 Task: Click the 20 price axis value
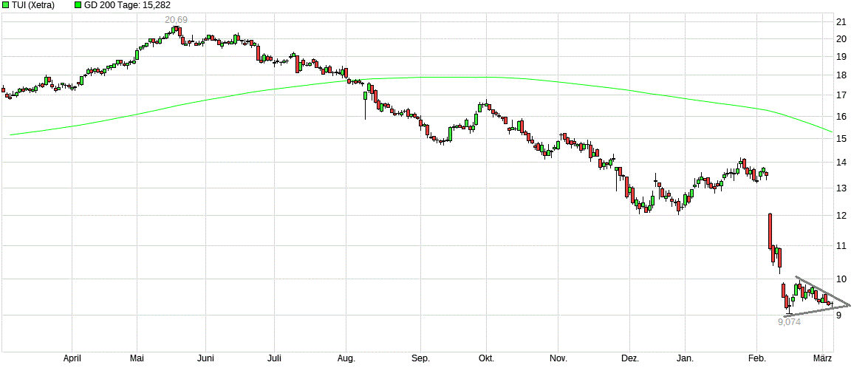pos(841,38)
